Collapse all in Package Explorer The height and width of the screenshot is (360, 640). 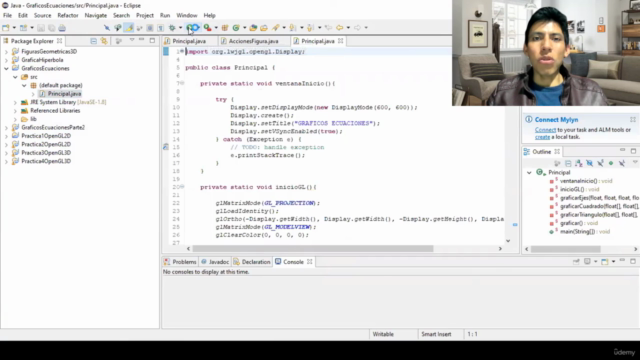(x=93, y=41)
